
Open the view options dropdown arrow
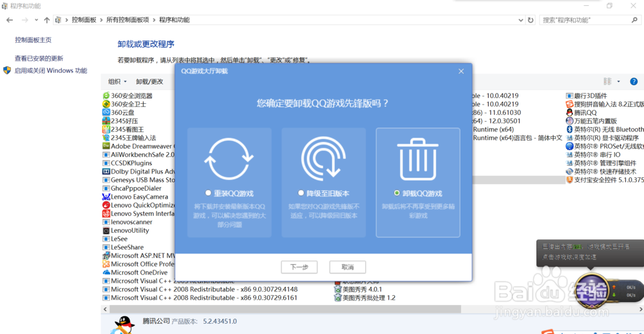pos(618,81)
